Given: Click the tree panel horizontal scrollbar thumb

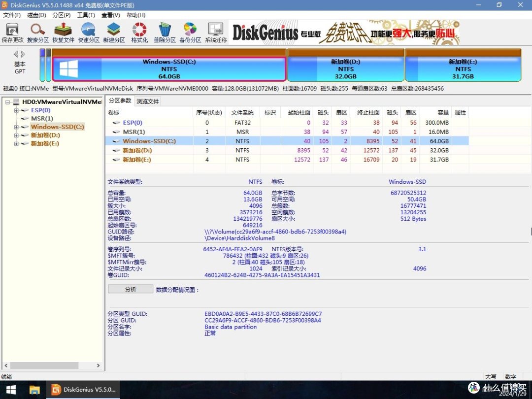Looking at the screenshot, I should point(44,366).
